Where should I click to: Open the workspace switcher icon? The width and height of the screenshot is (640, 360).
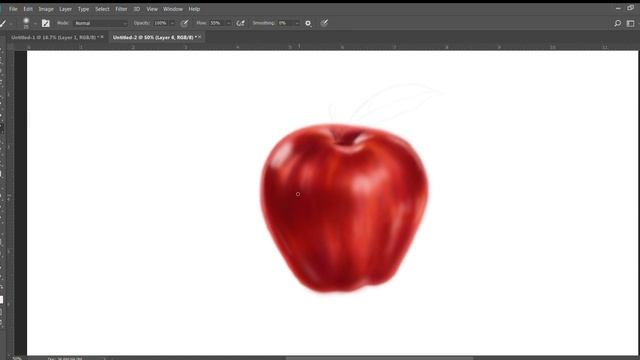point(631,23)
